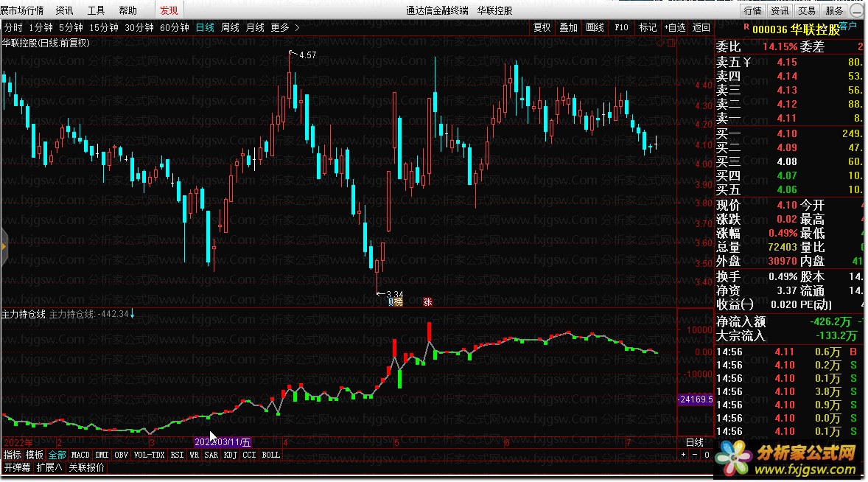Click the 2022/03/11/五 date marker

pos(223,442)
